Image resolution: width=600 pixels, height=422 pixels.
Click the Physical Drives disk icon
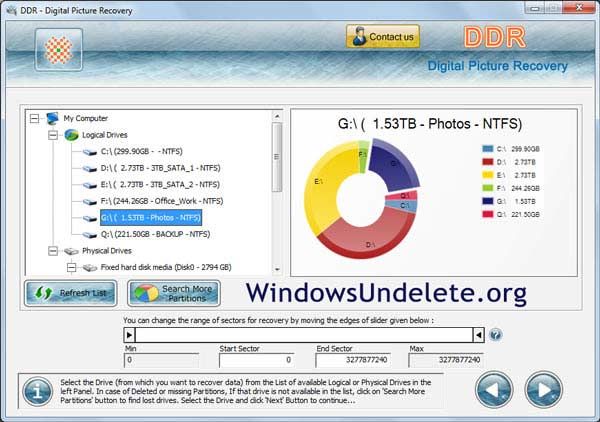(71, 251)
